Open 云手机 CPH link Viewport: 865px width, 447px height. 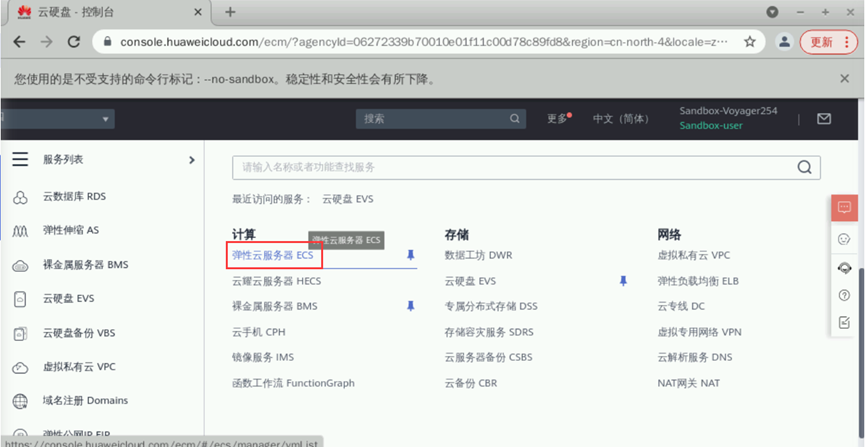pyautogui.click(x=259, y=332)
